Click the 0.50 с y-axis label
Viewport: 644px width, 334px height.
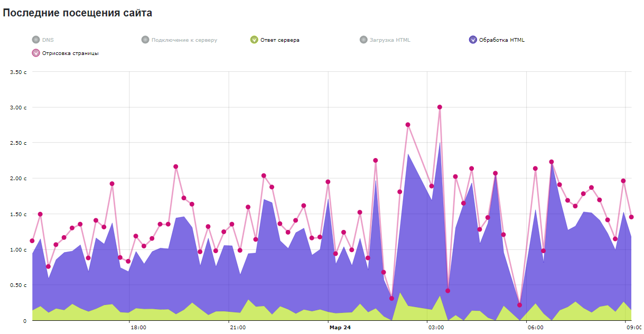(18, 285)
